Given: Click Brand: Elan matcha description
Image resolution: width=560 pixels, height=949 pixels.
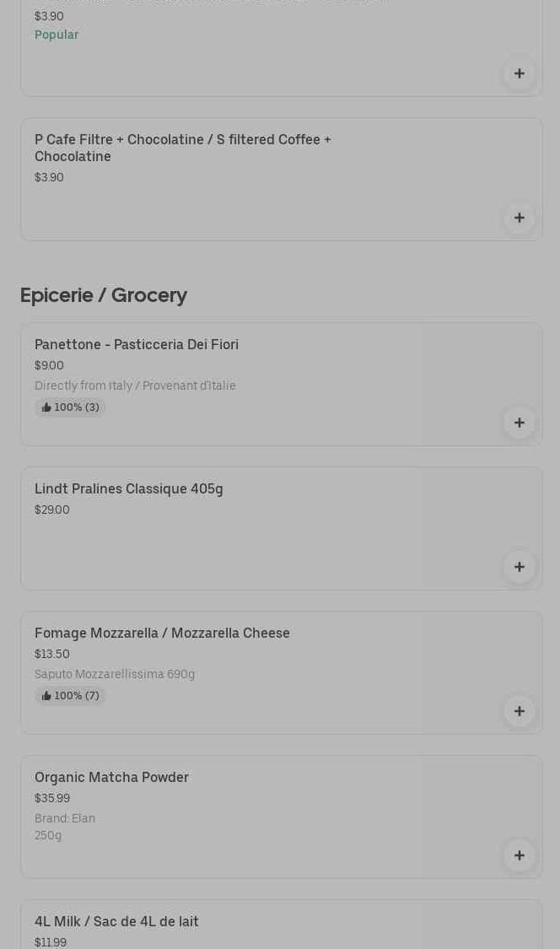Looking at the screenshot, I should (x=65, y=818).
